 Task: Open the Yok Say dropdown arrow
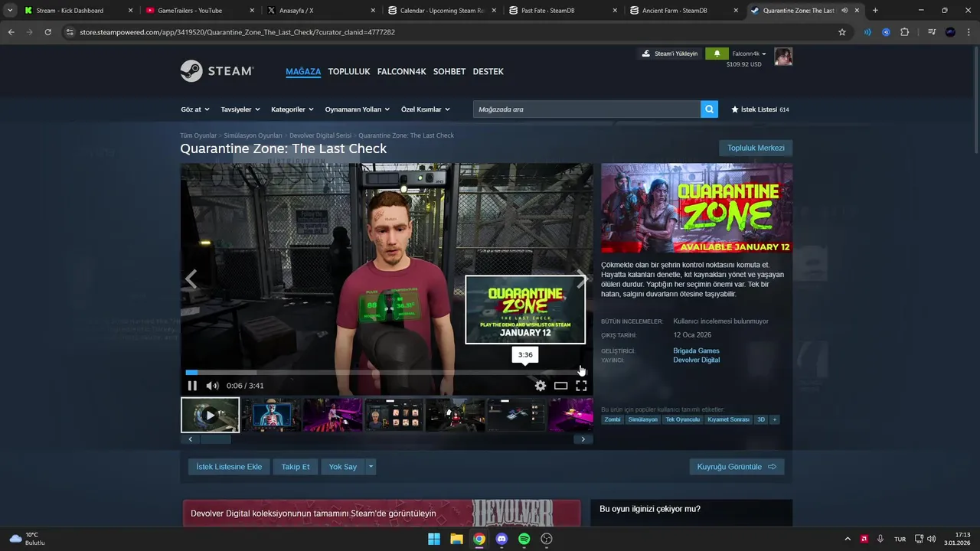tap(371, 467)
